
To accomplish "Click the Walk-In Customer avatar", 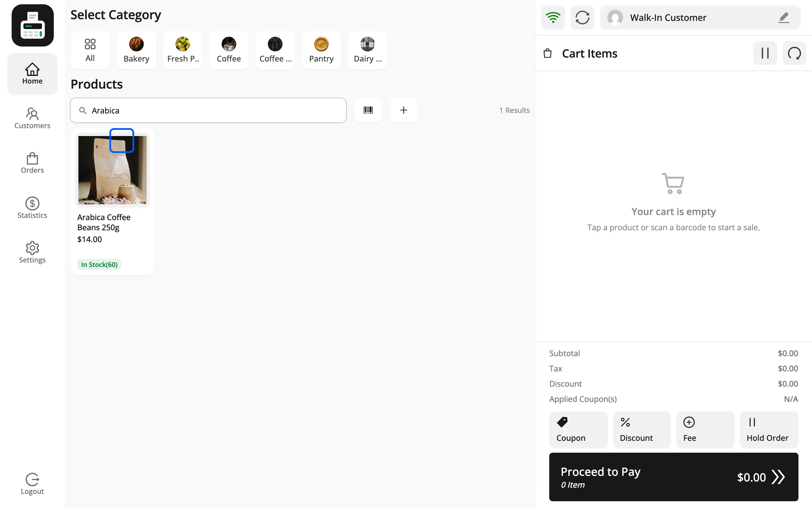I will [615, 17].
